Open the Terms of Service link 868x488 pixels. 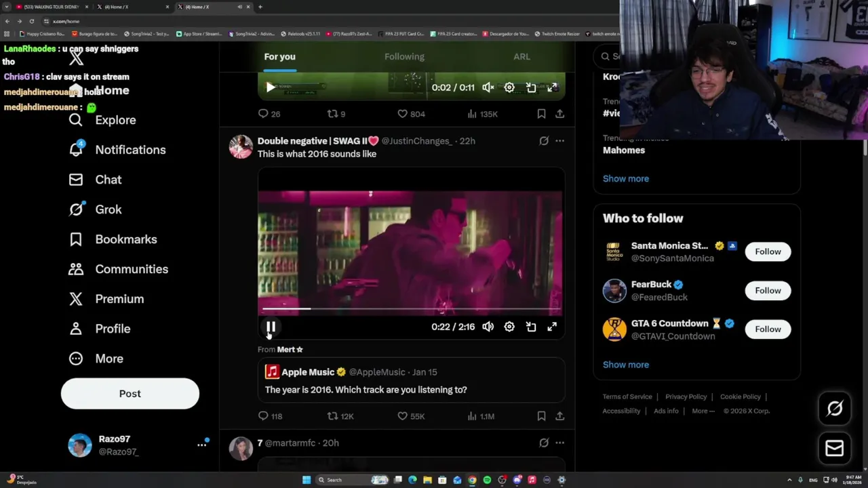[627, 397]
